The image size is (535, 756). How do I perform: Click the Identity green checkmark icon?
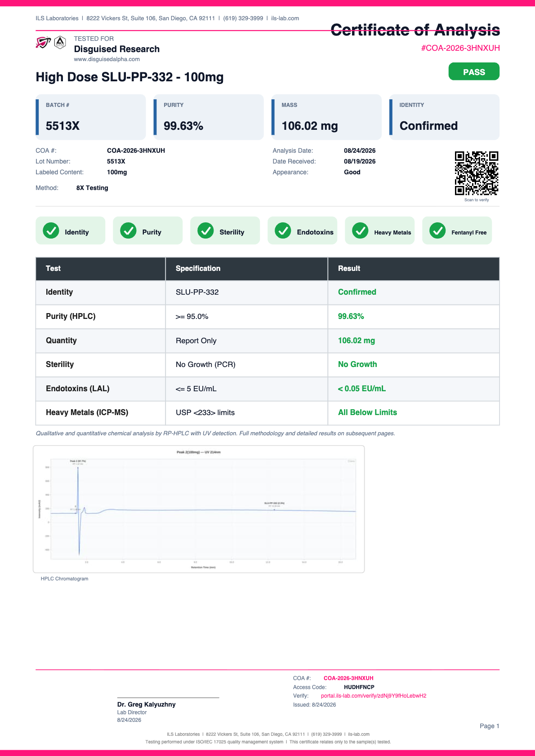(51, 230)
